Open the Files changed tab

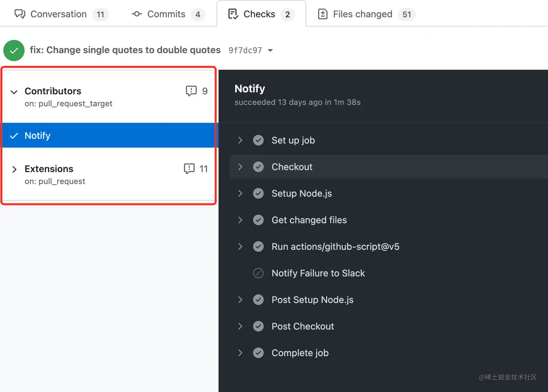tap(362, 14)
